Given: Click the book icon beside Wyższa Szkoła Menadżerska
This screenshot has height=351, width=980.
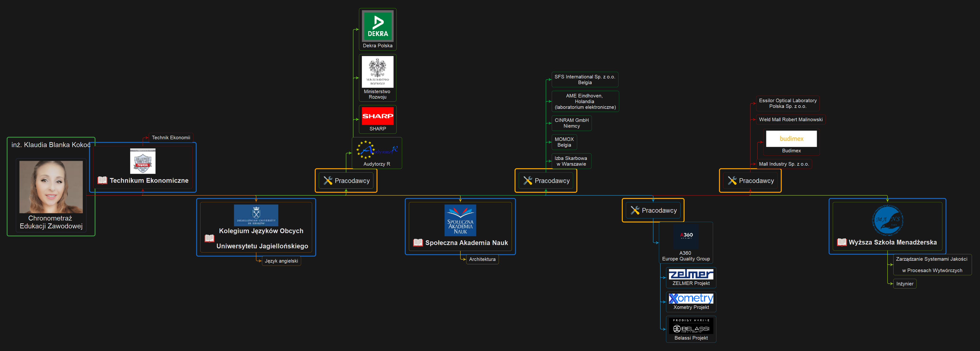Looking at the screenshot, I should [842, 242].
